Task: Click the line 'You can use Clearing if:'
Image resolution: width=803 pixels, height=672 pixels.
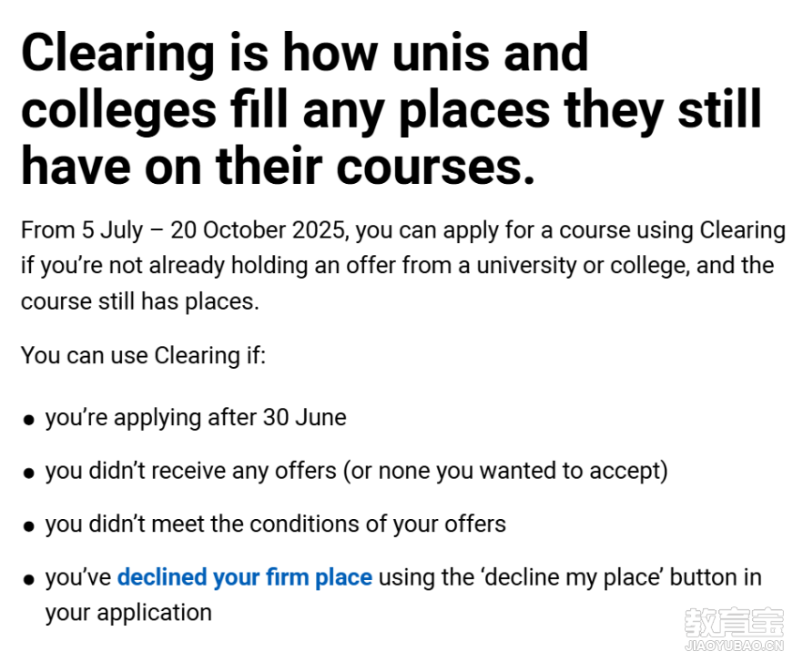Action: (x=144, y=355)
